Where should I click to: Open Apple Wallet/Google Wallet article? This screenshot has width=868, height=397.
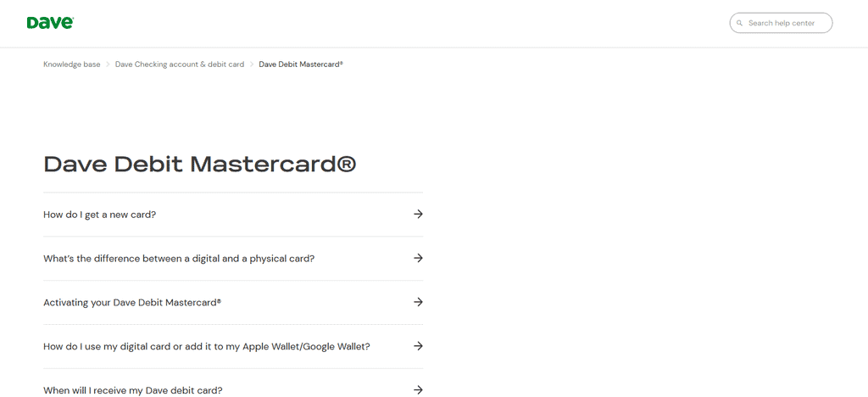(233, 347)
